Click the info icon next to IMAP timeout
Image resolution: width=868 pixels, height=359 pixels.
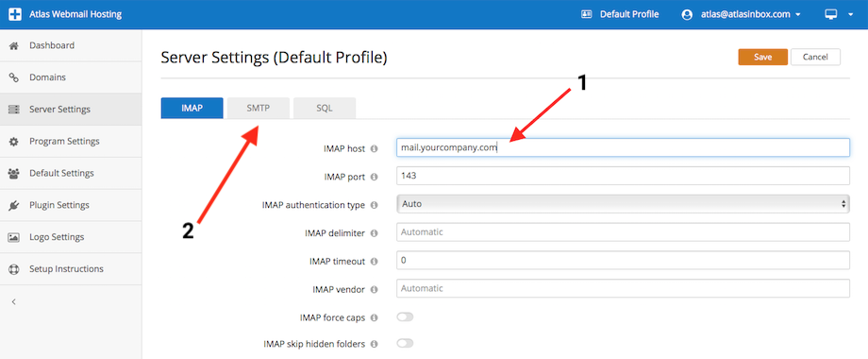[374, 261]
